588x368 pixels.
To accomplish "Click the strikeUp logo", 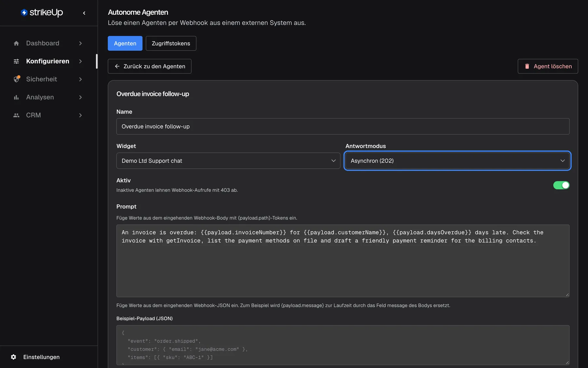I will 42,12.
